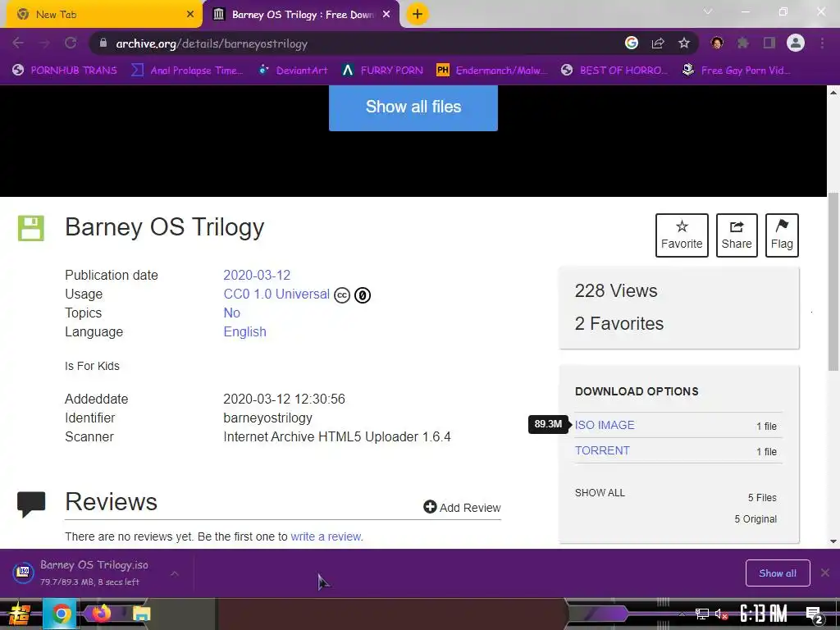Click the muted volume tray icon

[x=721, y=614]
